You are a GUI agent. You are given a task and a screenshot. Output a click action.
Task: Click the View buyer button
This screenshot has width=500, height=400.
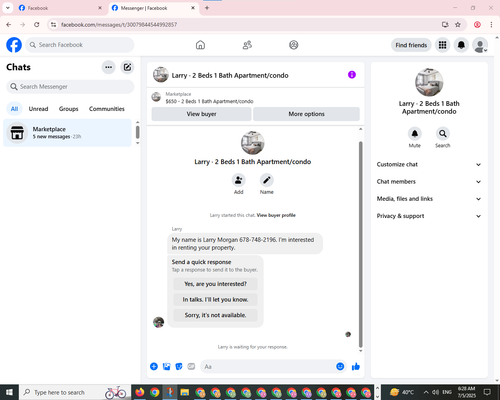(x=201, y=114)
